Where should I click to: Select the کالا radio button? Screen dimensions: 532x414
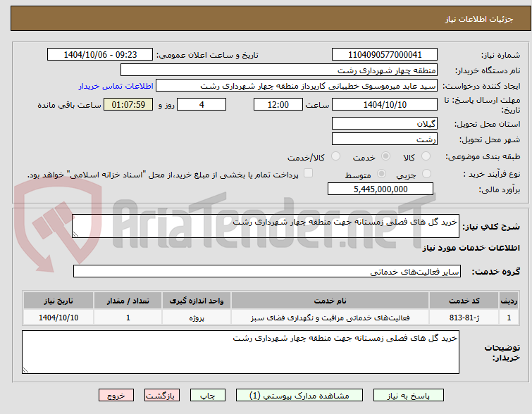(426, 156)
